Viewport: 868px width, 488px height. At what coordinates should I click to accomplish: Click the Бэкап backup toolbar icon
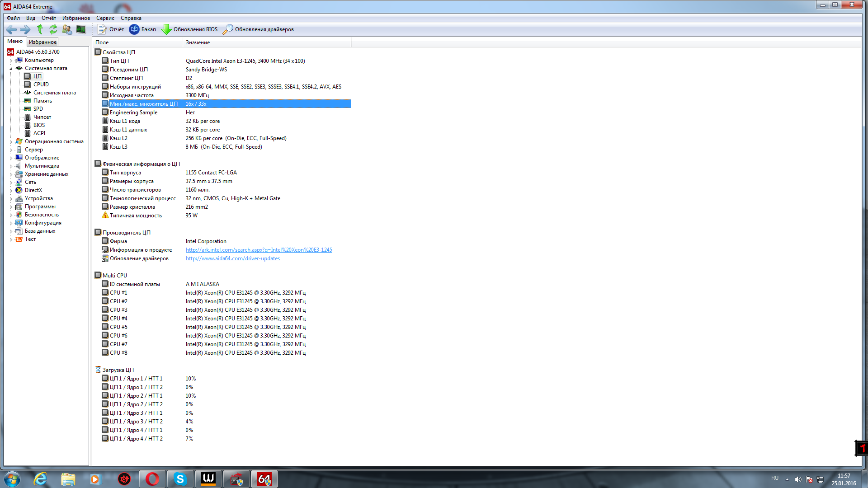[x=134, y=29]
